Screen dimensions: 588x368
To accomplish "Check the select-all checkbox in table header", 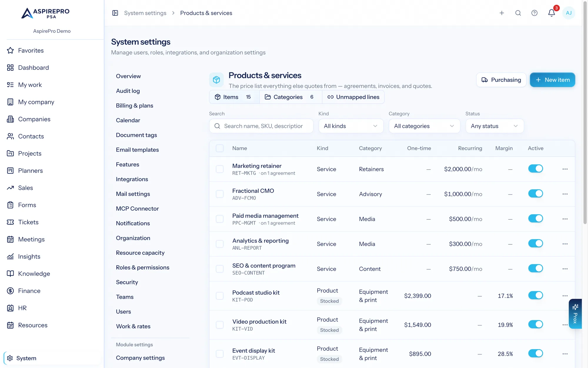I will tap(220, 148).
